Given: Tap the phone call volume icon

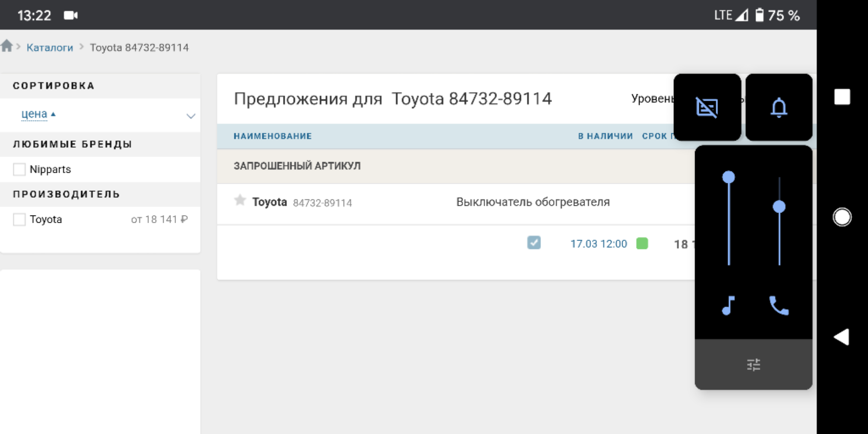Looking at the screenshot, I should tap(779, 305).
